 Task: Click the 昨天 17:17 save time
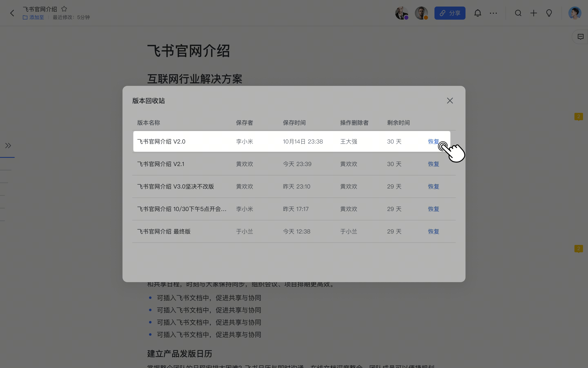click(296, 209)
